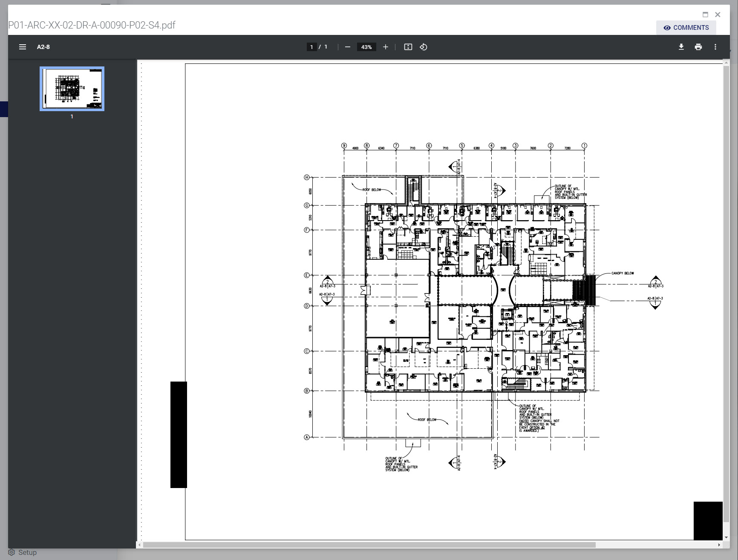Click the page number input box
Screen dimensions: 738x560
(x=311, y=47)
